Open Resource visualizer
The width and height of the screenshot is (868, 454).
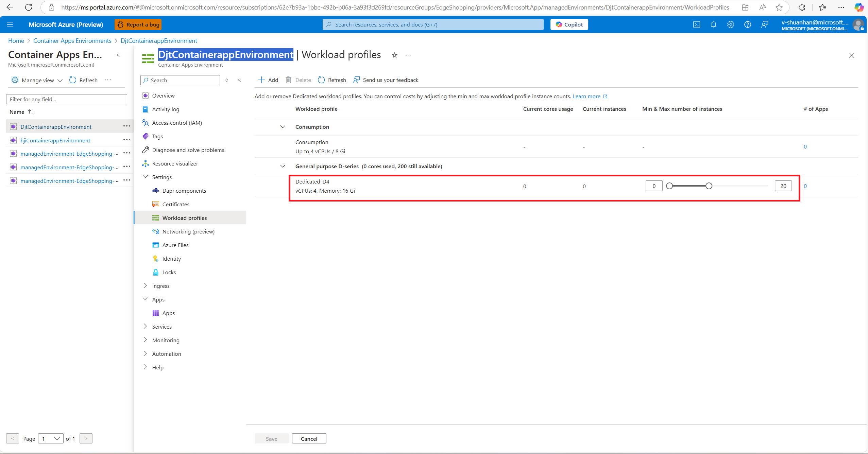click(x=175, y=163)
